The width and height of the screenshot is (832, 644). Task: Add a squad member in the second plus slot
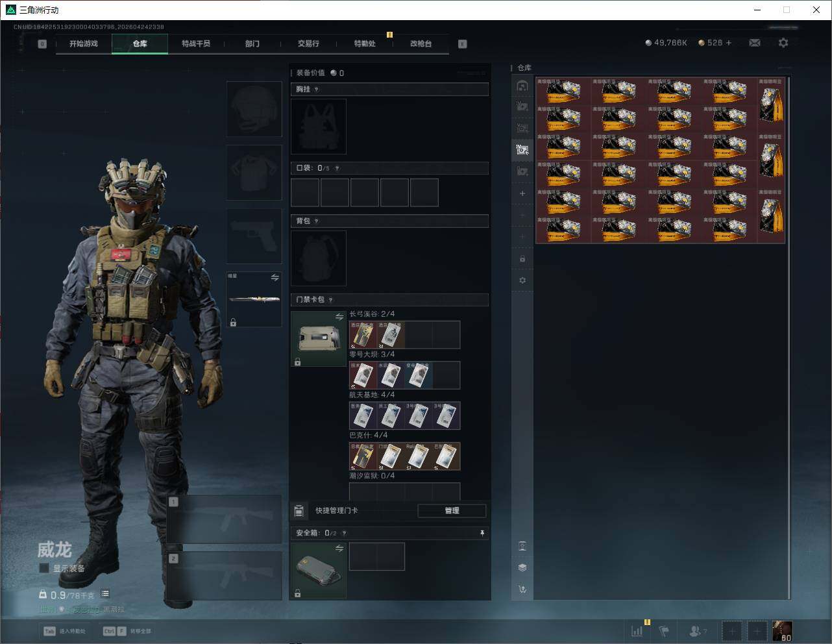[757, 630]
